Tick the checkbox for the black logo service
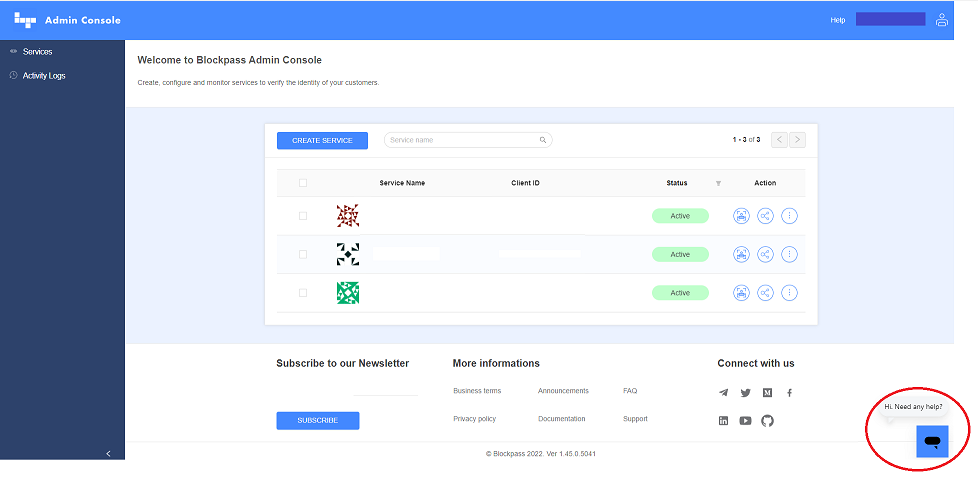This screenshot has width=978, height=487. point(303,254)
